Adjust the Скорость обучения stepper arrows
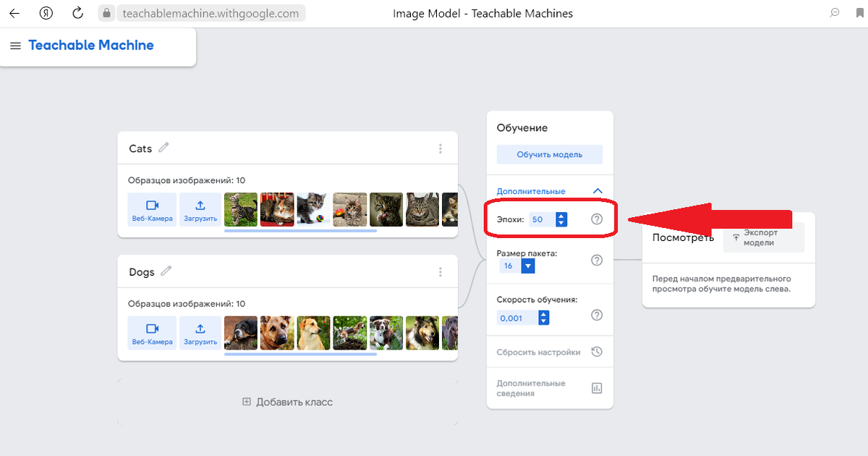Screen dimensions: 868x456 pyautogui.click(x=544, y=318)
